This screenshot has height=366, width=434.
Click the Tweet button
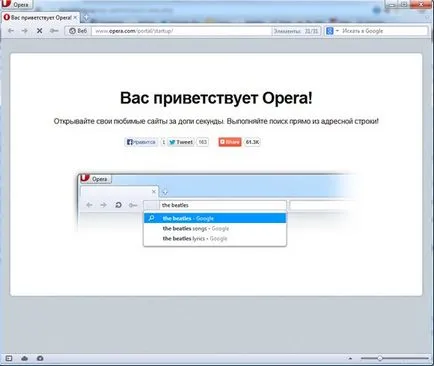click(181, 142)
